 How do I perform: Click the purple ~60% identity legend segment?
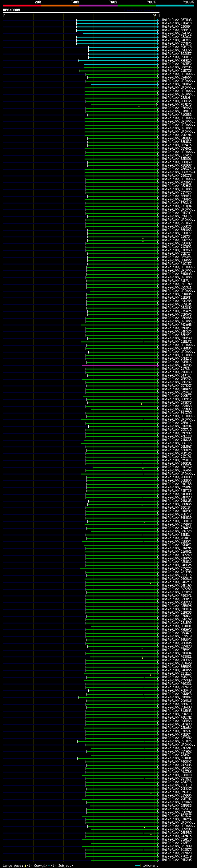tap(99, 6)
